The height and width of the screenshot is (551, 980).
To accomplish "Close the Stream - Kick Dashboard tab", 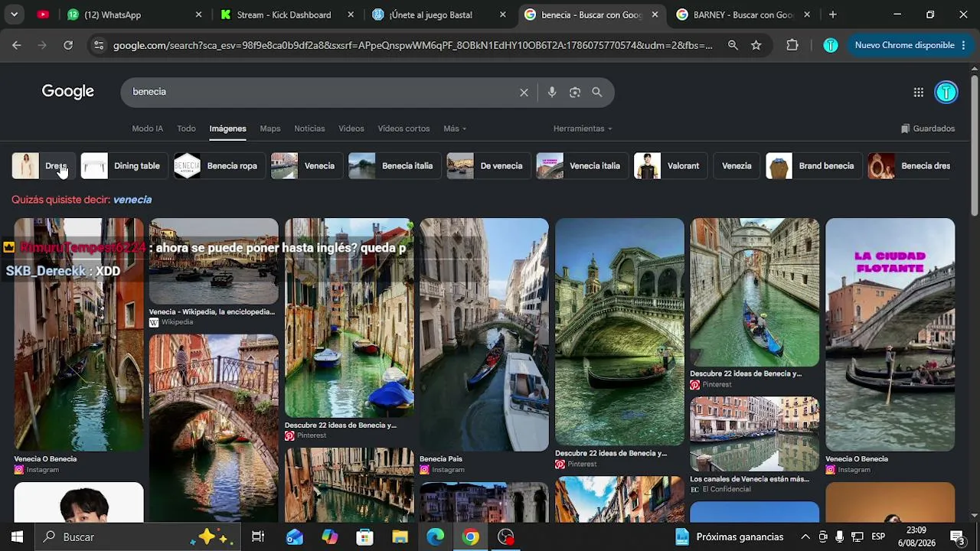I will [351, 15].
